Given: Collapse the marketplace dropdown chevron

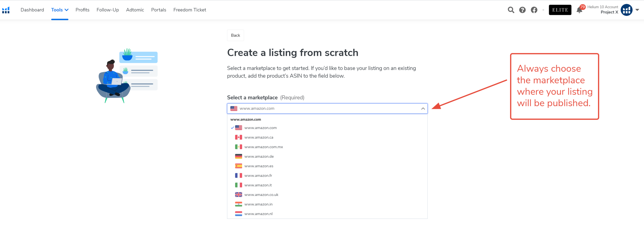Looking at the screenshot, I should click(x=423, y=109).
